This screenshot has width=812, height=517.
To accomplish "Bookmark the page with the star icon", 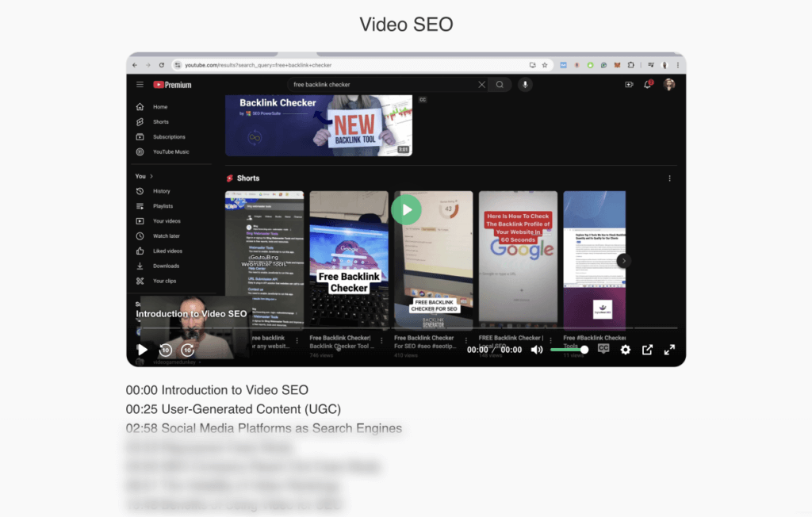I will (x=545, y=65).
